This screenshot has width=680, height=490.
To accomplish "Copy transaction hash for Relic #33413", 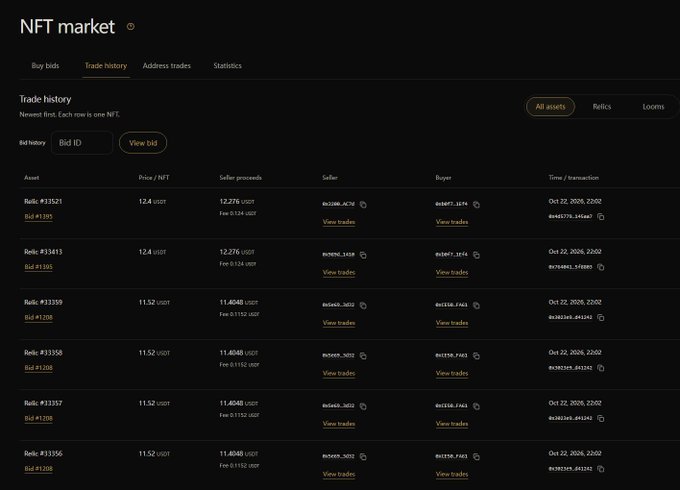I will coord(601,267).
